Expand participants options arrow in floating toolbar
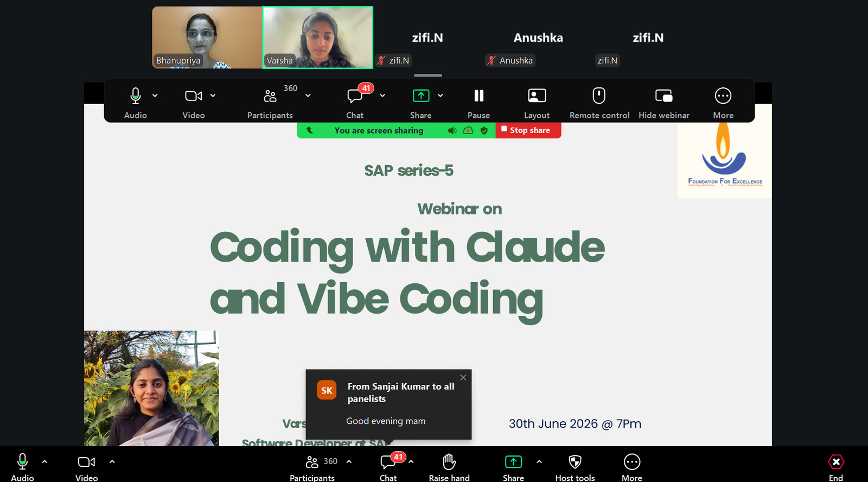Image resolution: width=868 pixels, height=482 pixels. tap(308, 96)
